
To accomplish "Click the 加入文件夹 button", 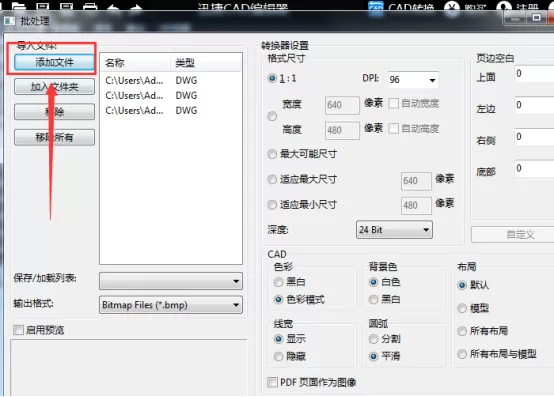I will point(54,87).
